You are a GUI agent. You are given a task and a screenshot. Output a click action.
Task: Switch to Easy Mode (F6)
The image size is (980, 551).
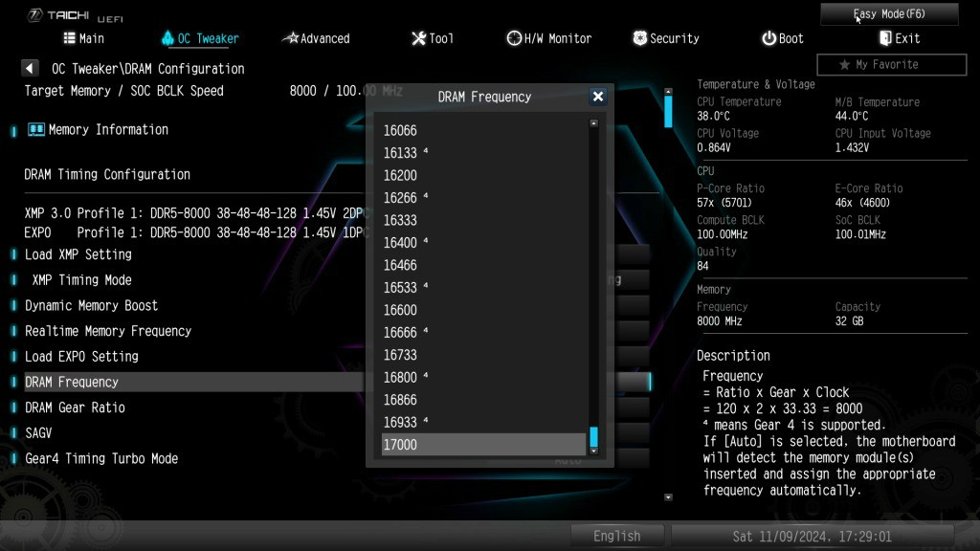889,14
